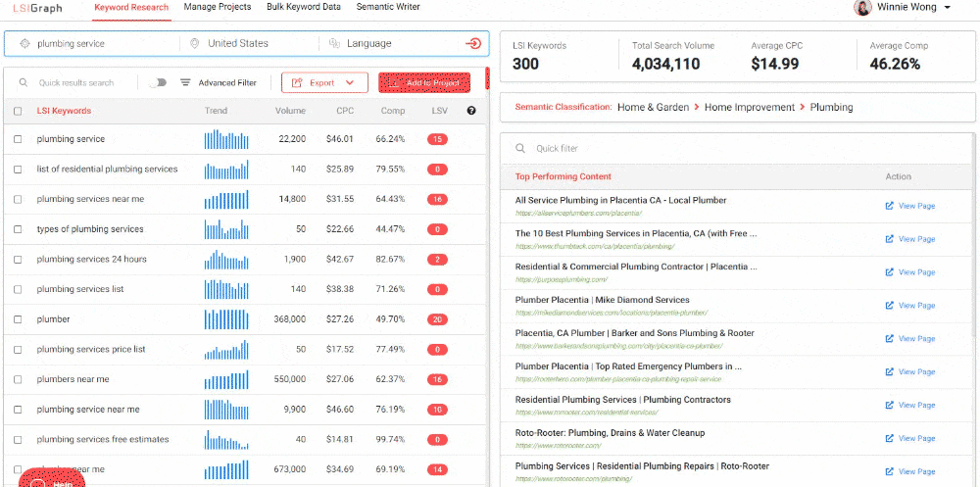Open the Export dropdown
The height and width of the screenshot is (487, 980).
click(x=324, y=83)
